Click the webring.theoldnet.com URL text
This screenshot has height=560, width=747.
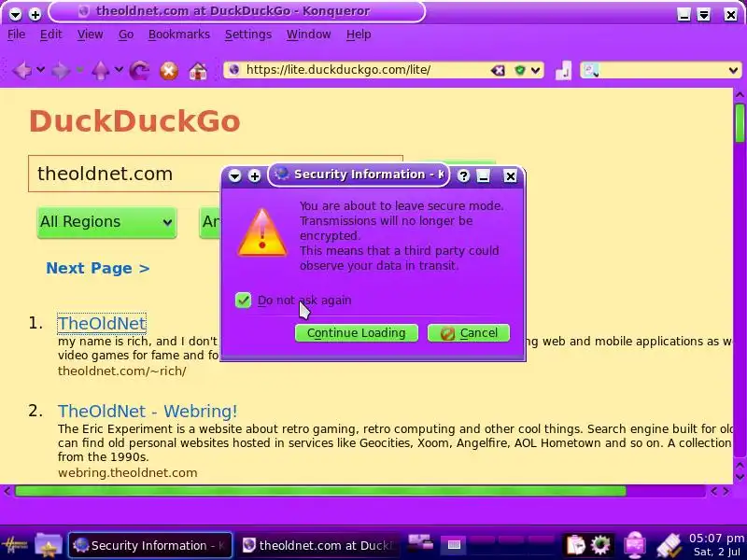click(x=127, y=473)
